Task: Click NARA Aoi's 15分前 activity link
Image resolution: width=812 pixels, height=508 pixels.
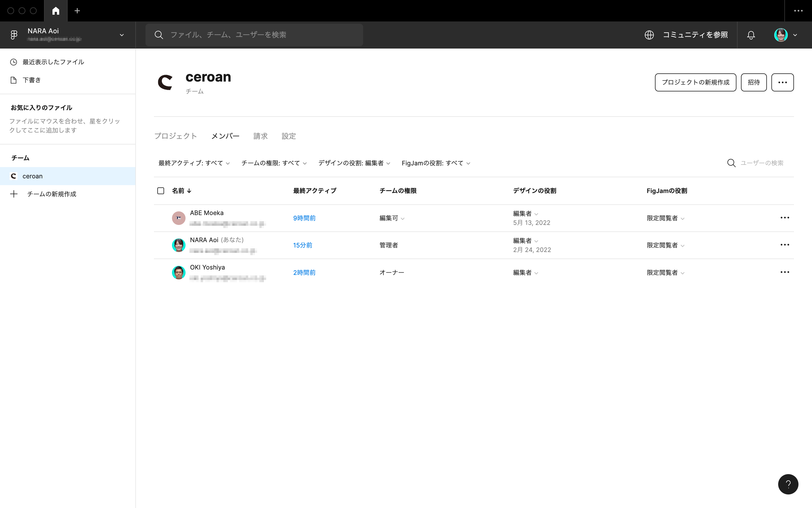Action: pyautogui.click(x=303, y=245)
